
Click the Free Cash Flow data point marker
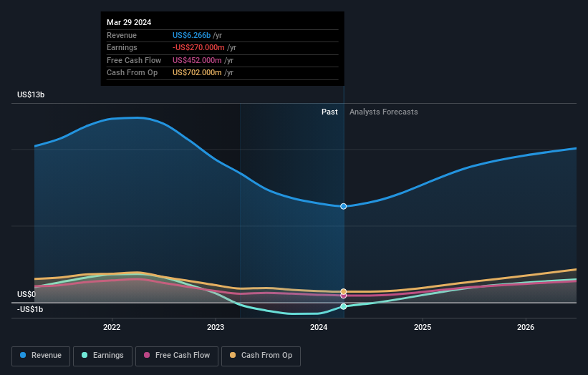(344, 296)
